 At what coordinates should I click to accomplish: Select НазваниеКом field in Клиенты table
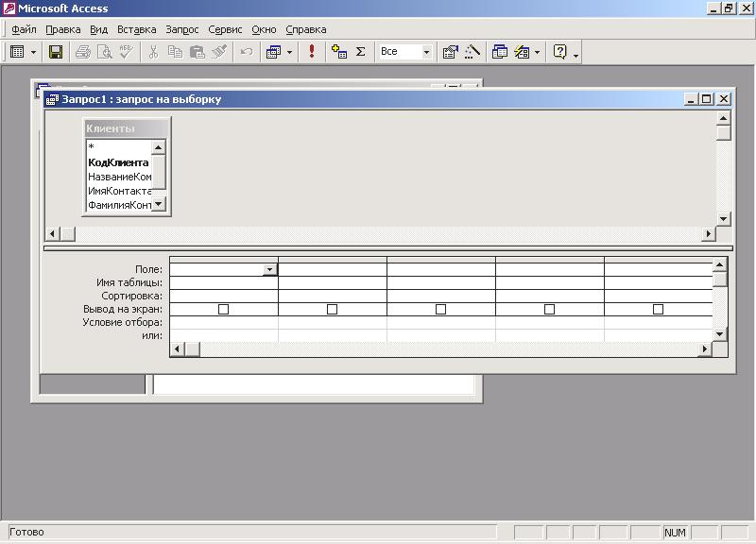click(119, 177)
